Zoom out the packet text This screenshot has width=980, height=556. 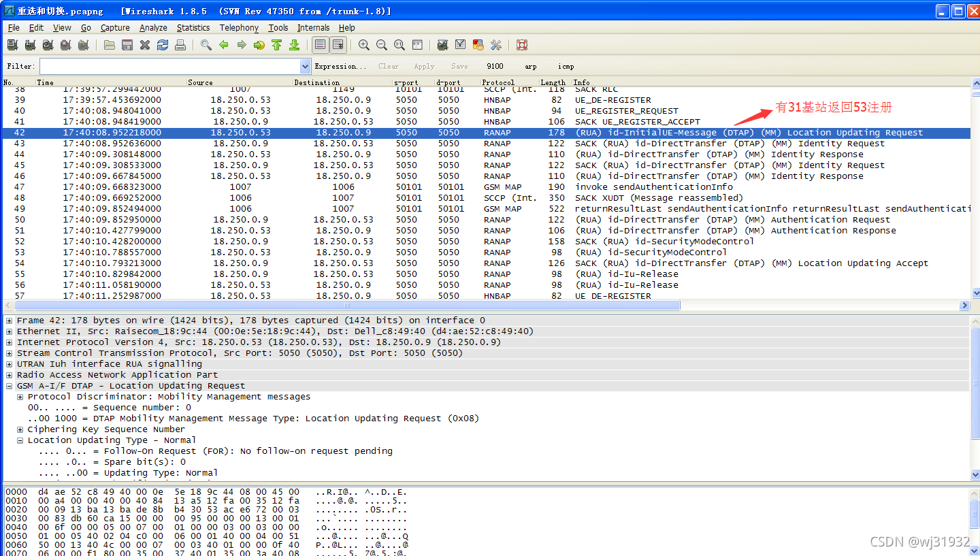click(382, 45)
